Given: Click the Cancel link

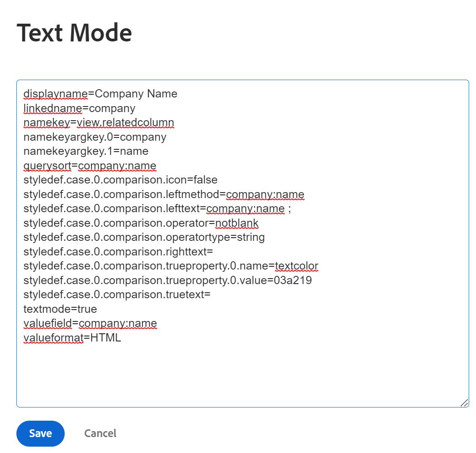Looking at the screenshot, I should tap(100, 433).
